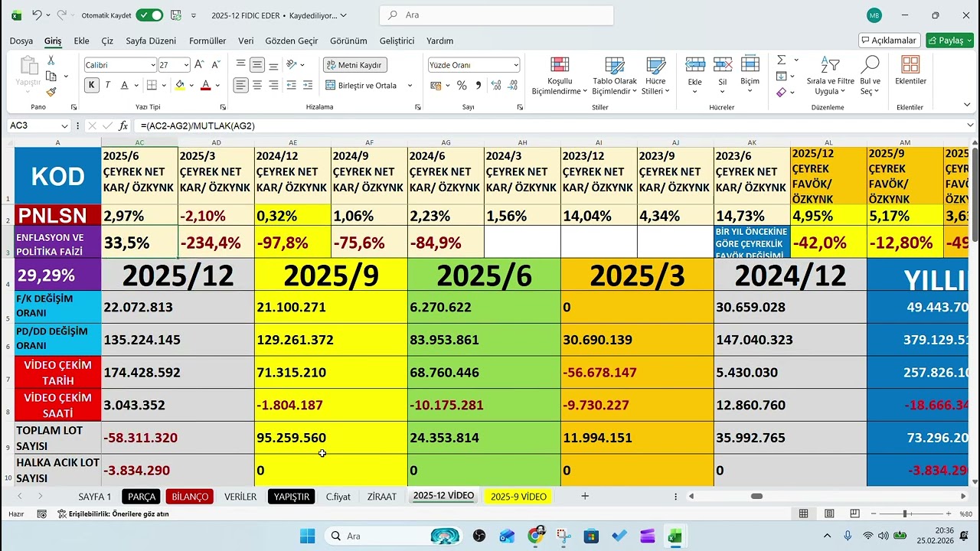Toggle align right

point(273,85)
